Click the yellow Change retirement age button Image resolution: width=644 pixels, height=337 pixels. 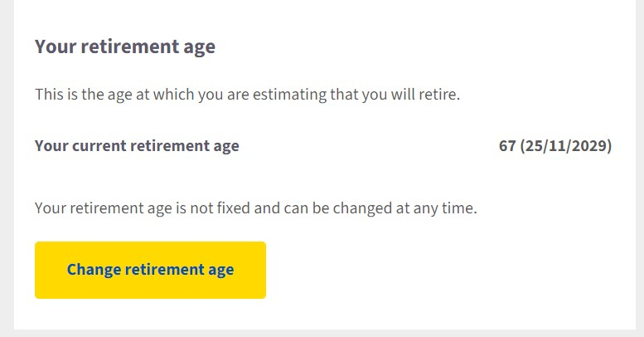[150, 270]
